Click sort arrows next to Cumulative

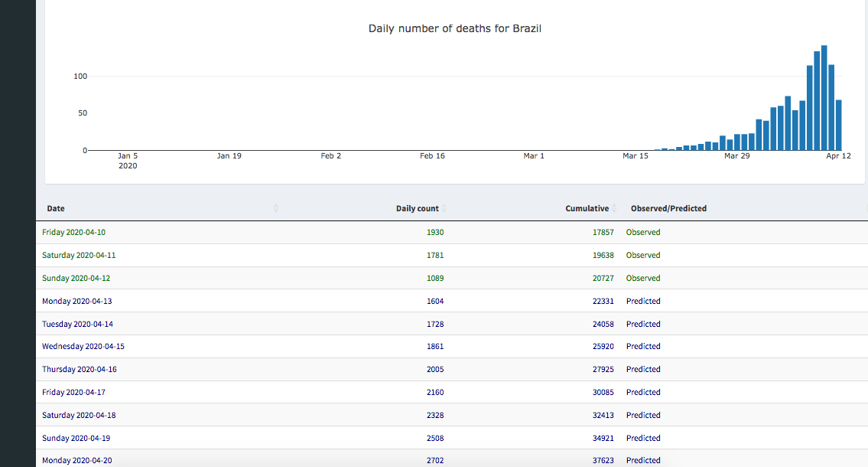[x=614, y=208]
